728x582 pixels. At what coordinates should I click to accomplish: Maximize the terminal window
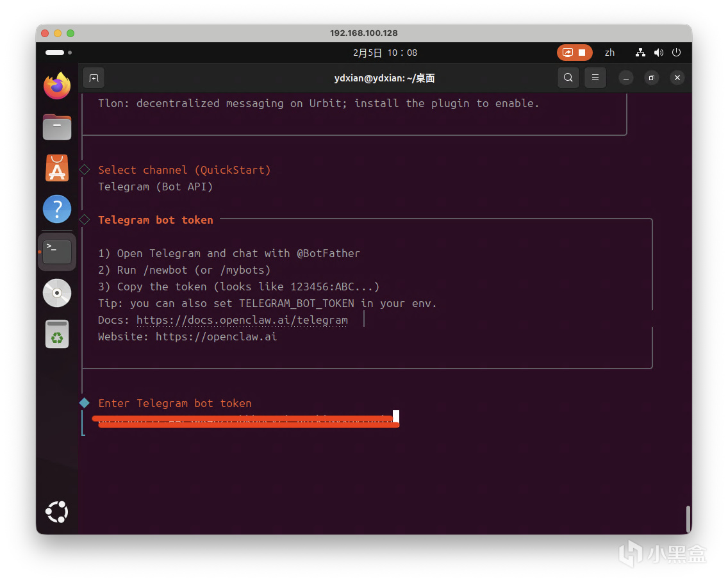(x=651, y=78)
